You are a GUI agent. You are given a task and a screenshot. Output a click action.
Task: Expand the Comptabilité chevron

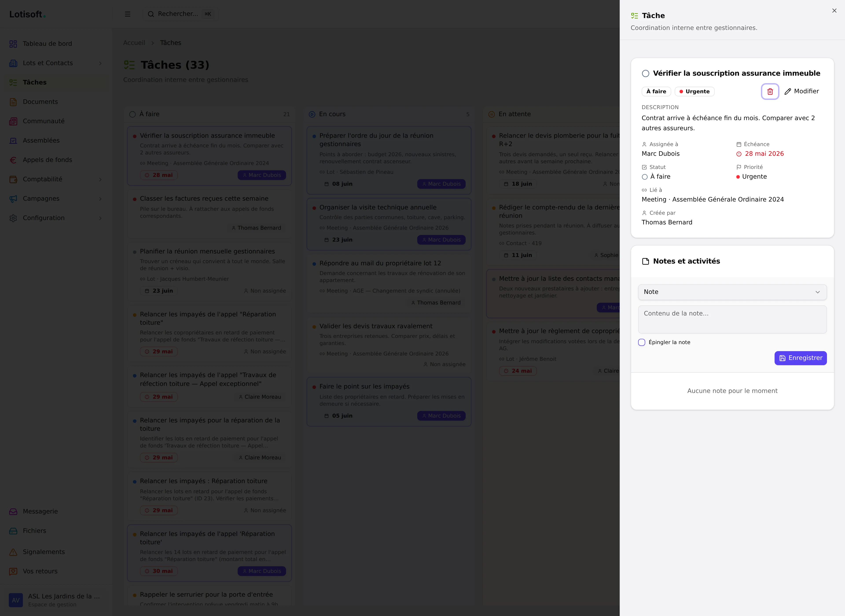pos(100,179)
